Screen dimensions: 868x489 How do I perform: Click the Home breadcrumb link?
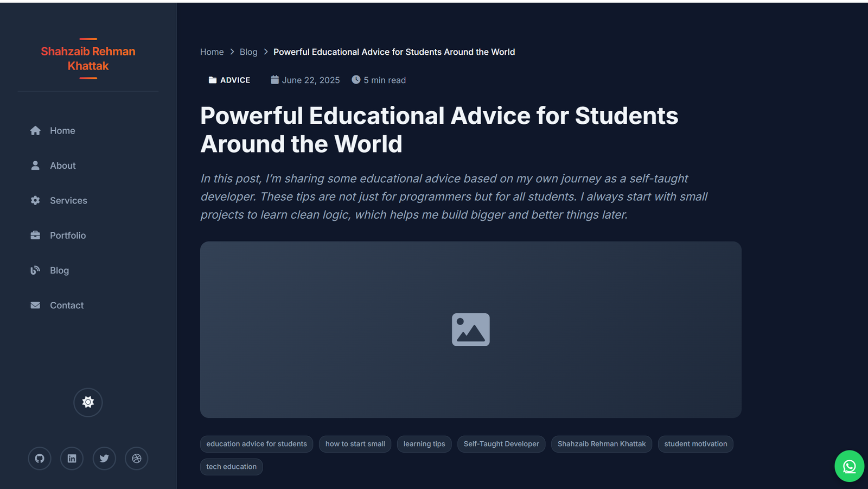point(212,52)
